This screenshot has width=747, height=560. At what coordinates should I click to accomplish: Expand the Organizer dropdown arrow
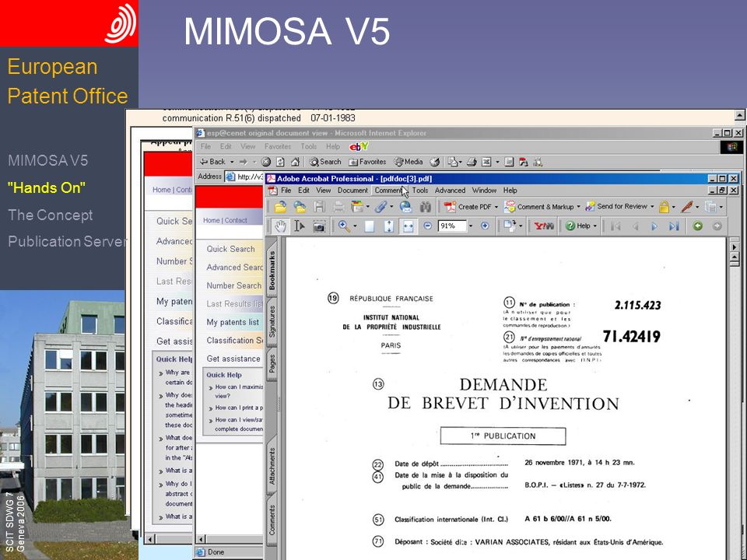[x=367, y=207]
